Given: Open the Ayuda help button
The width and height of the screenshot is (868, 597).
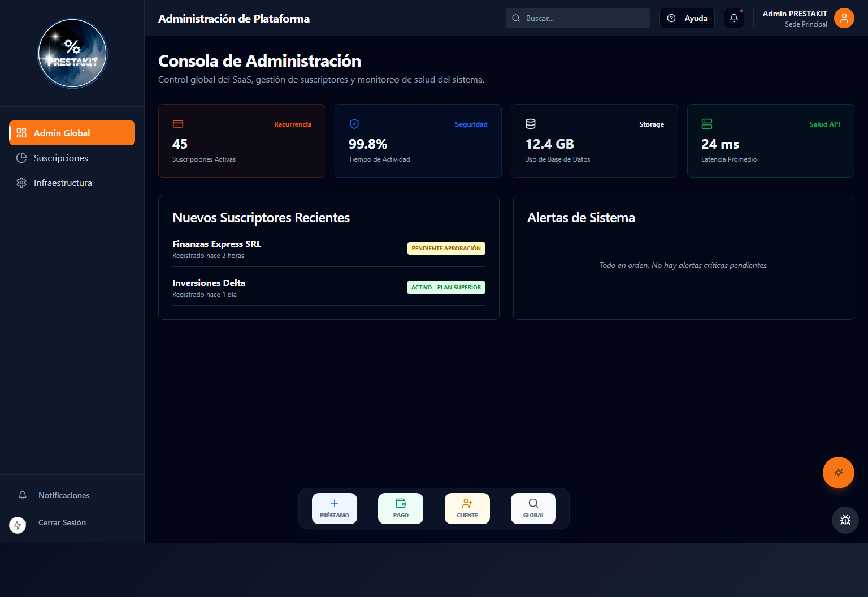Looking at the screenshot, I should click(x=687, y=18).
